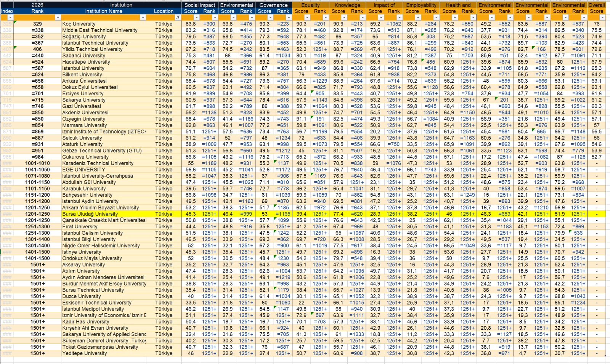The image size is (610, 364).
Task: Click the Location header cell
Action: (164, 11)
